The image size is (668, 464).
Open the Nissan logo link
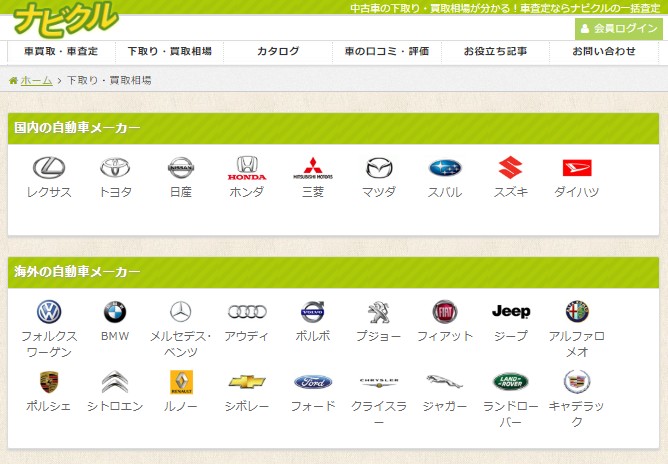[181, 167]
